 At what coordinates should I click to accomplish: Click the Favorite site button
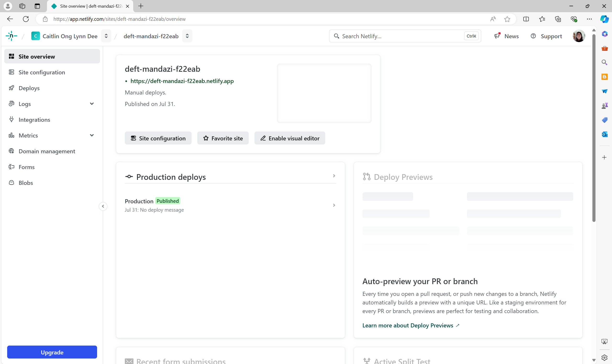click(x=223, y=138)
